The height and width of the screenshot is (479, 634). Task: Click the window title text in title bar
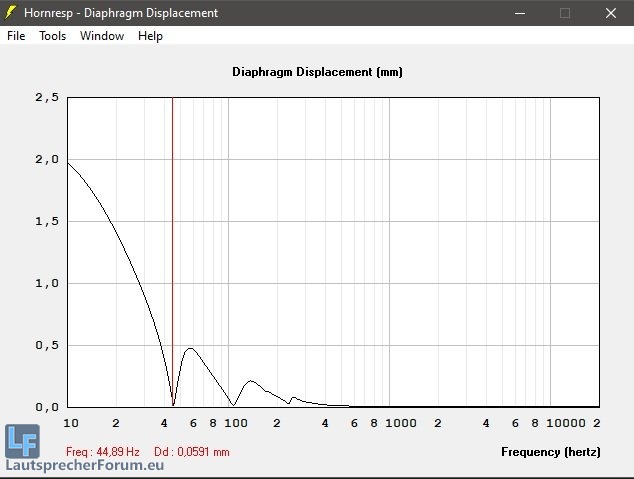coord(120,13)
